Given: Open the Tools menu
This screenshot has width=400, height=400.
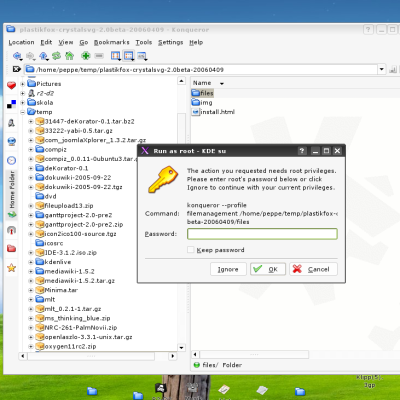Looking at the screenshot, I should (x=144, y=42).
